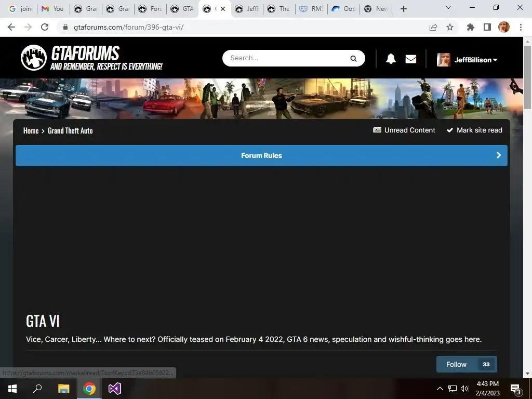Open Chrome tab search dropdown arrow
The width and height of the screenshot is (532, 399).
[448, 7]
